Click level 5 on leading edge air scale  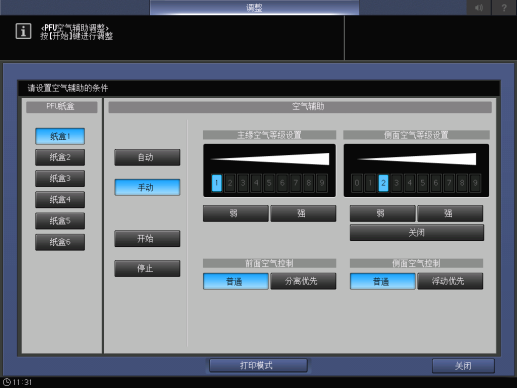pos(269,183)
